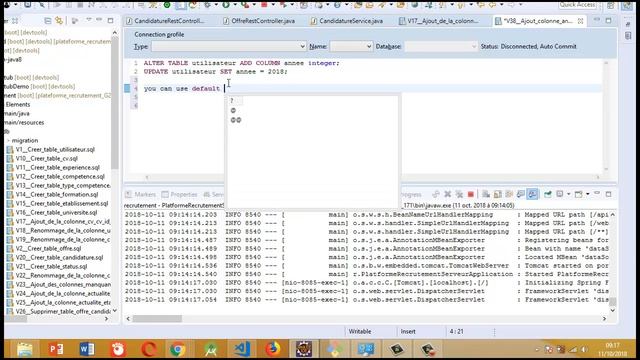Expand the migration folder node
Image resolution: width=640 pixels, height=360 pixels.
[8, 140]
